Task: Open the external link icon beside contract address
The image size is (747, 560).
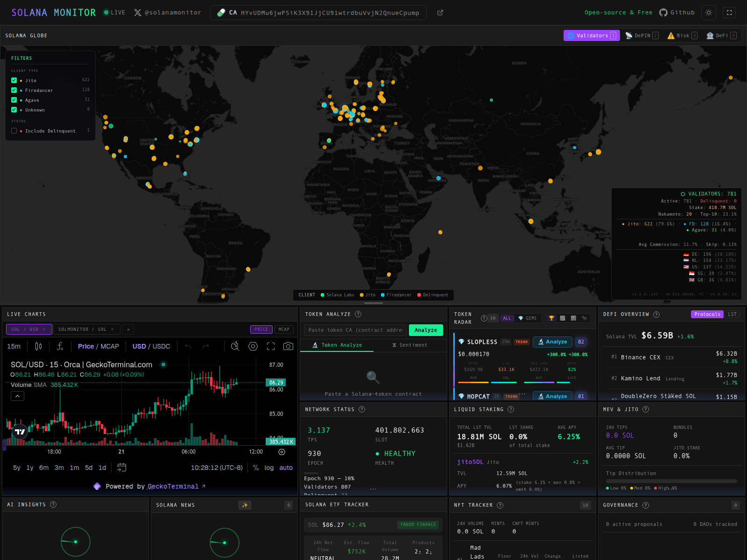Action: point(440,13)
